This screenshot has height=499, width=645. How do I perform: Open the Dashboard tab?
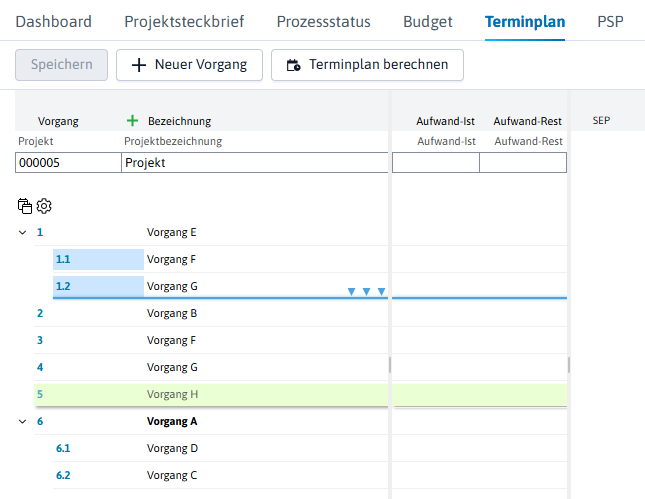(x=53, y=21)
